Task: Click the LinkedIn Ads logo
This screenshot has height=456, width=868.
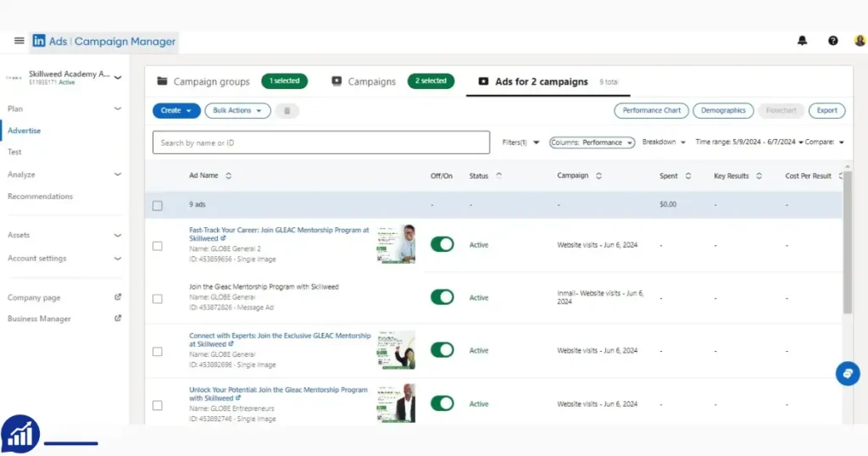Action: point(39,41)
